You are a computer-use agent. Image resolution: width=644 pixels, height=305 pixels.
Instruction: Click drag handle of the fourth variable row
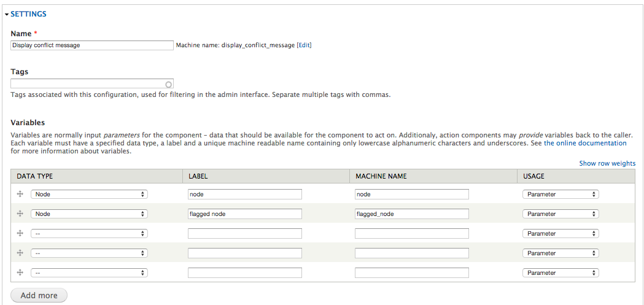click(x=20, y=253)
